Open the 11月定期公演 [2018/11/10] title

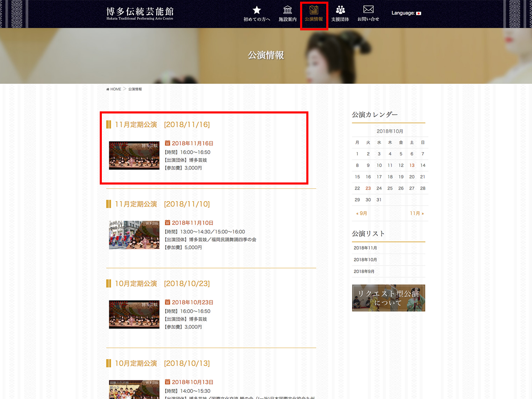pyautogui.click(x=163, y=204)
